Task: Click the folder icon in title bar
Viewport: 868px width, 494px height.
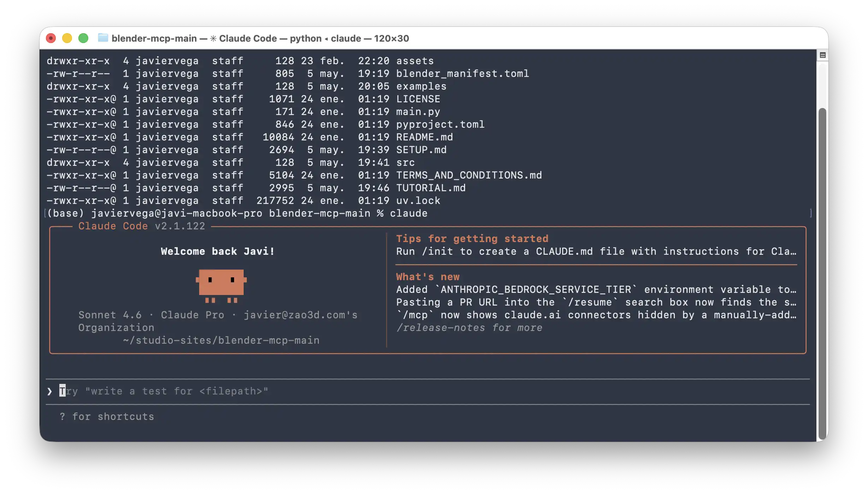Action: tap(103, 38)
